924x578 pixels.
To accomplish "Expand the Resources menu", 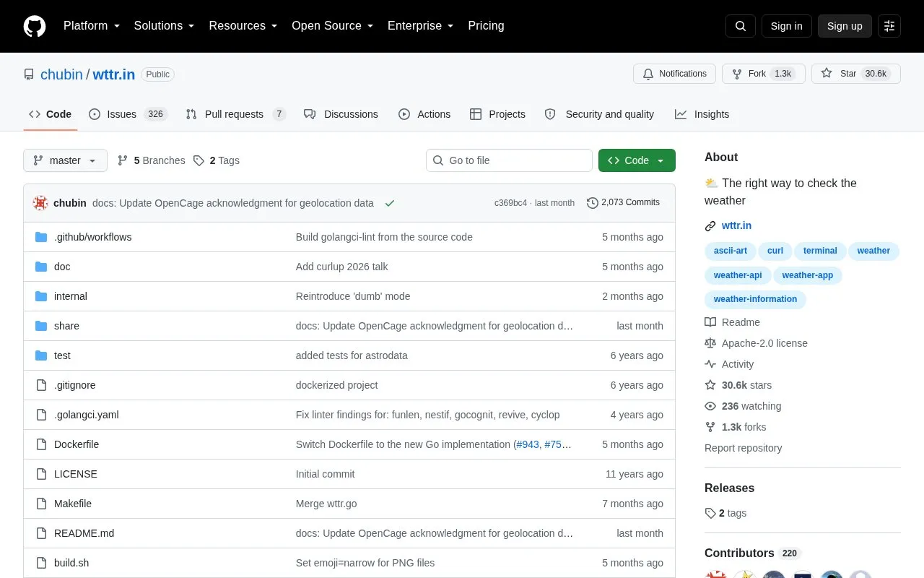I will [x=243, y=26].
